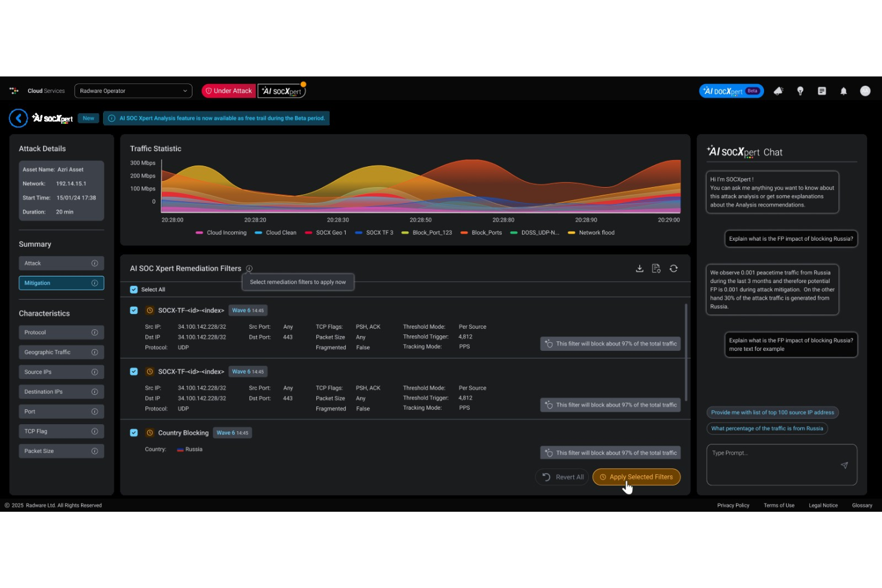Image resolution: width=882 pixels, height=588 pixels.
Task: Send the chat prompt using the send arrow
Action: pos(844,465)
